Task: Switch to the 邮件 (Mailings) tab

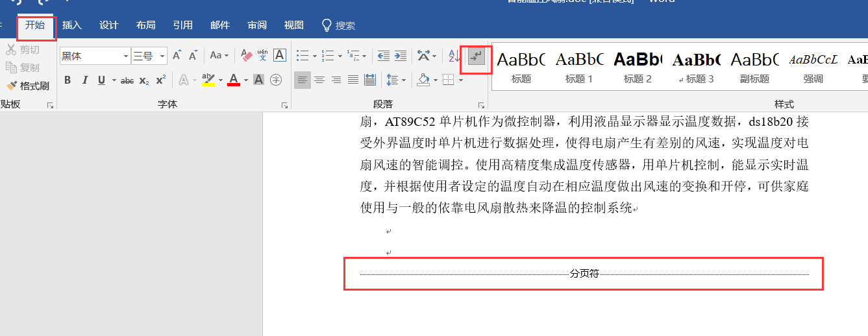Action: pos(220,25)
